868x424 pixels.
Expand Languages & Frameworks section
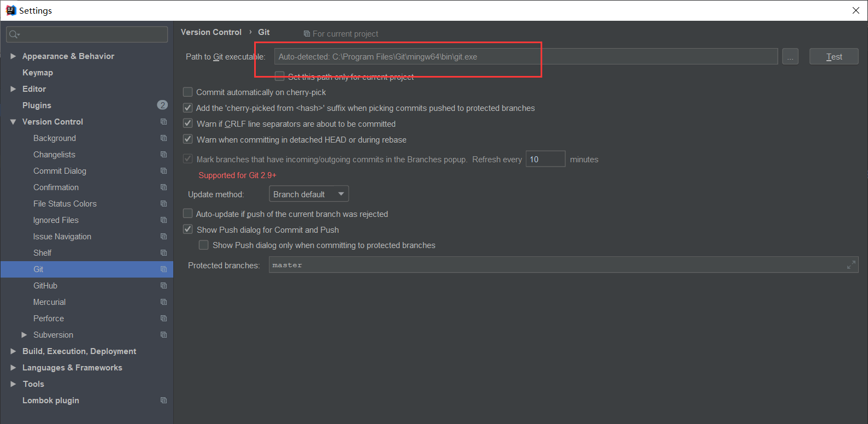[13, 368]
